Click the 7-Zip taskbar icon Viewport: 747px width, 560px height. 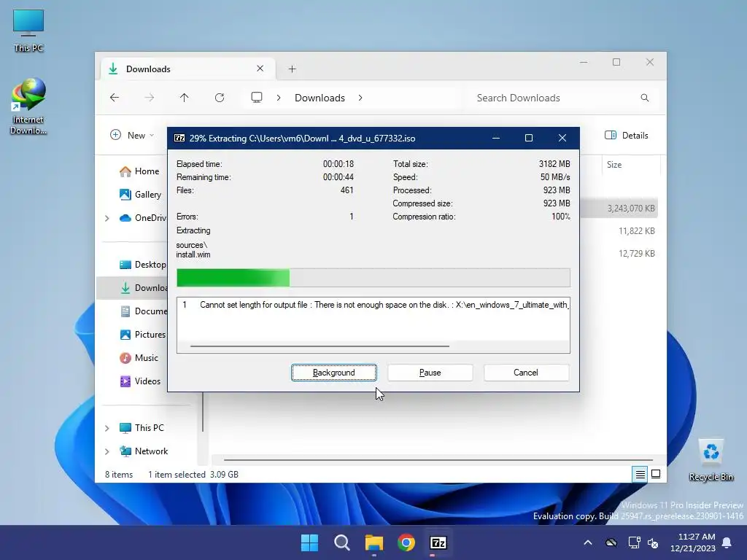tap(438, 542)
